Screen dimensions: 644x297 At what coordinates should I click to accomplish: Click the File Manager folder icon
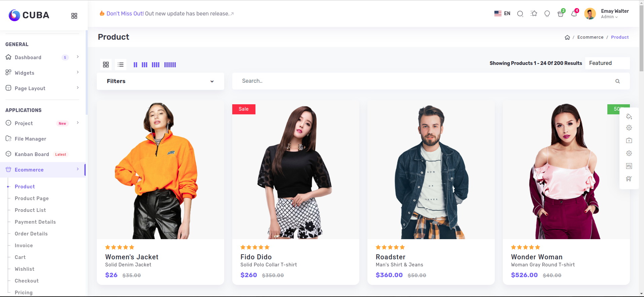click(x=8, y=139)
